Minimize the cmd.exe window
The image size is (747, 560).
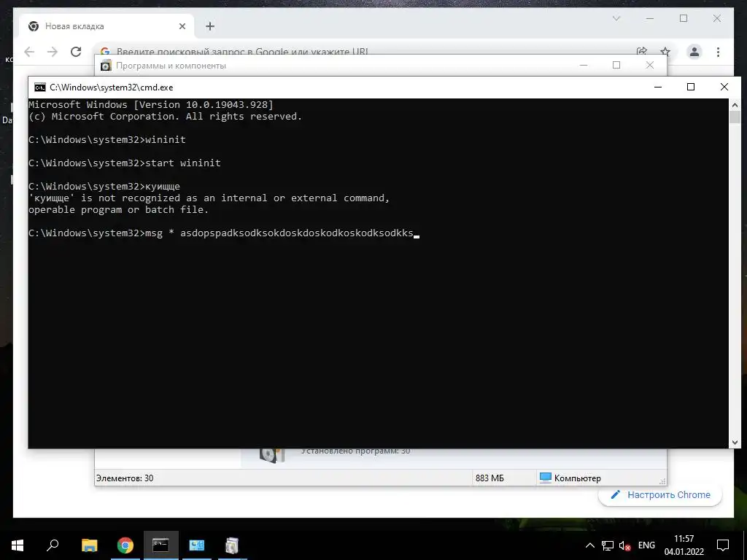[x=658, y=87]
